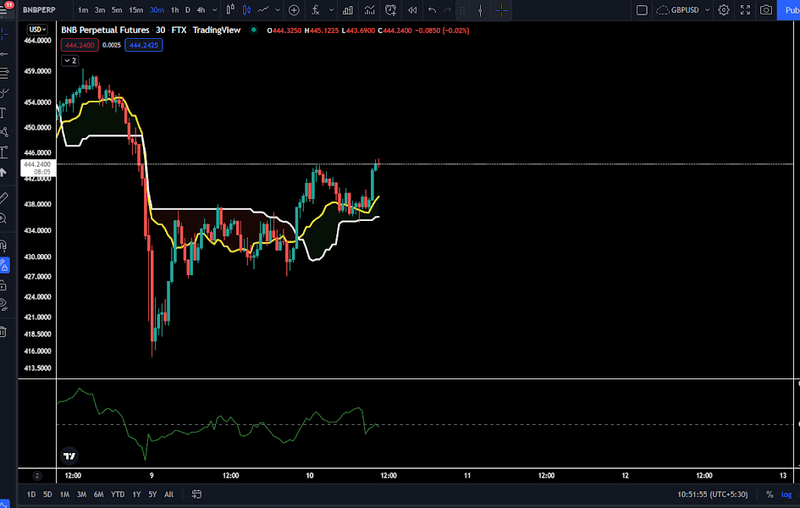Expand the USD currency dropdown
The width and height of the screenshot is (800, 508).
tap(36, 29)
